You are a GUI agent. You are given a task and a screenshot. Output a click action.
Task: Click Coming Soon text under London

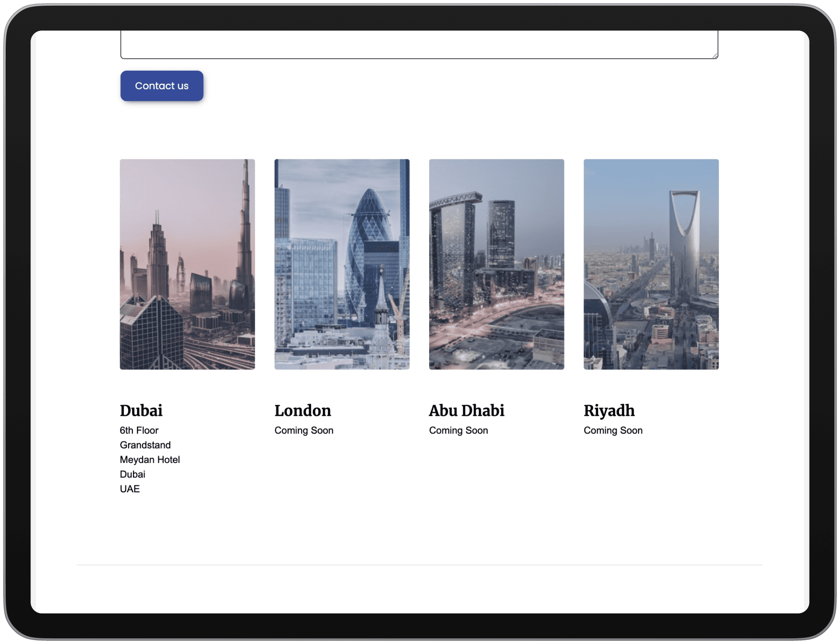304,431
